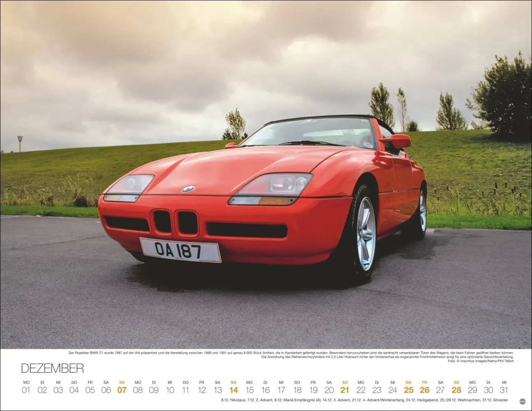Select date 30 in the calendar row
Screen dimensions: 532x411
click(488, 390)
